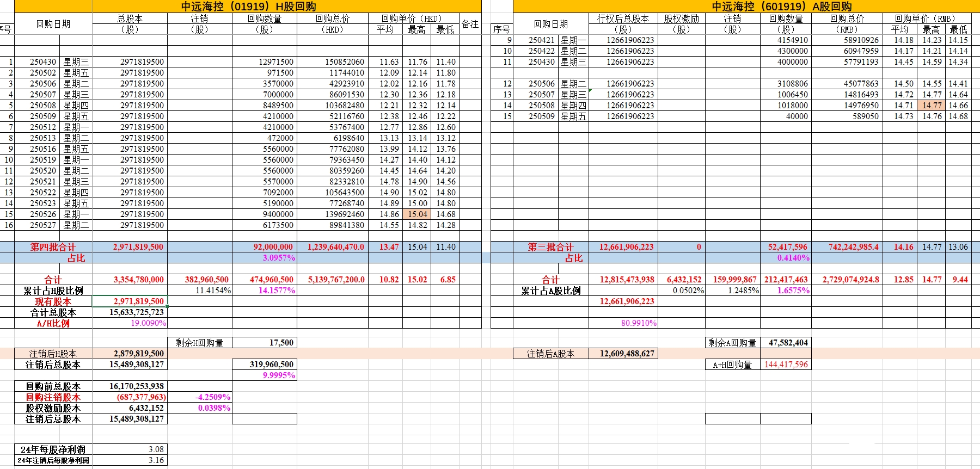980x469 pixels.
Task: Select H-share total amount 1,239,640,470.0
Action: pyautogui.click(x=333, y=247)
